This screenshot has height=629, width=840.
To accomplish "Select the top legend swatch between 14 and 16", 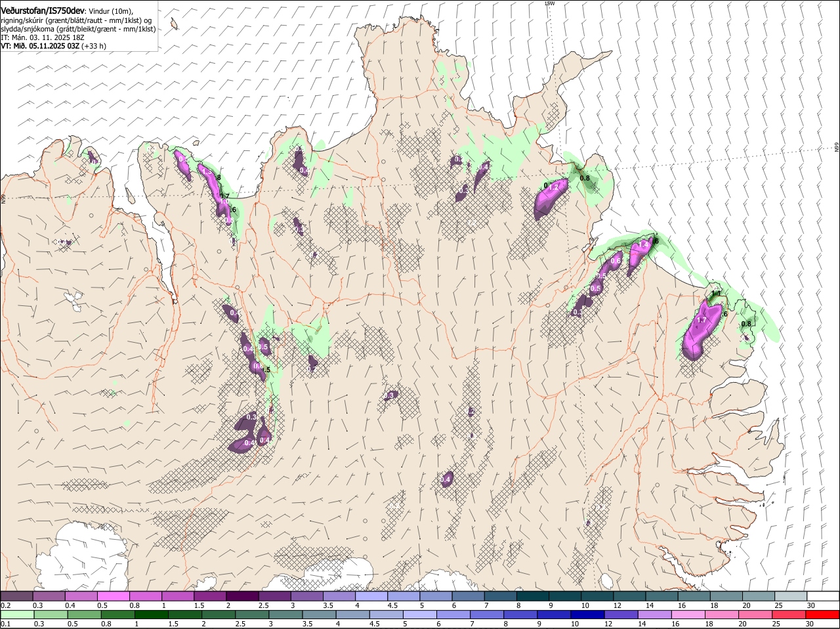I will tap(661, 596).
